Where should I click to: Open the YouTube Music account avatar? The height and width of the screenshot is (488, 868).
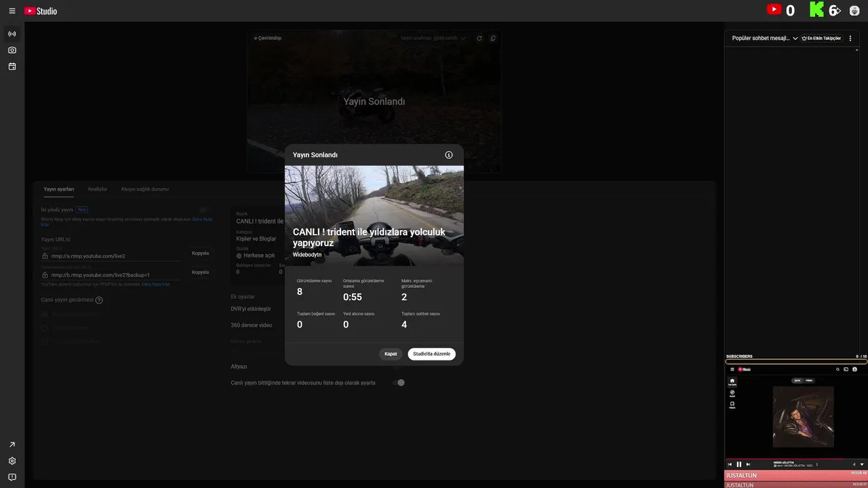(854, 369)
